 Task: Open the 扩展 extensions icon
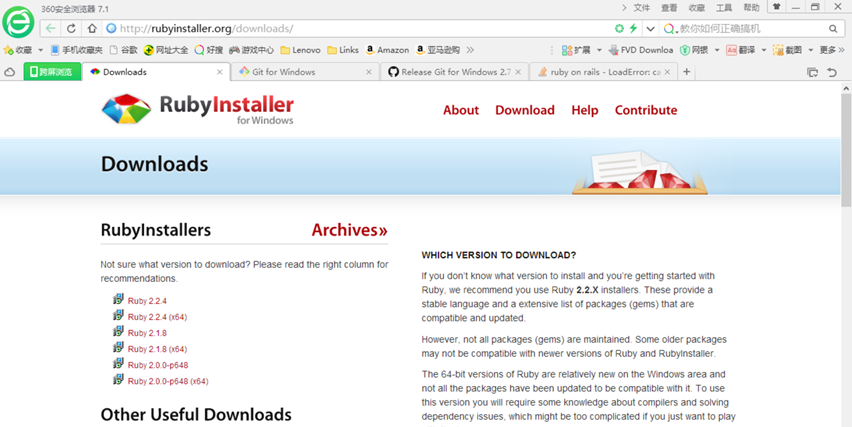pos(576,50)
